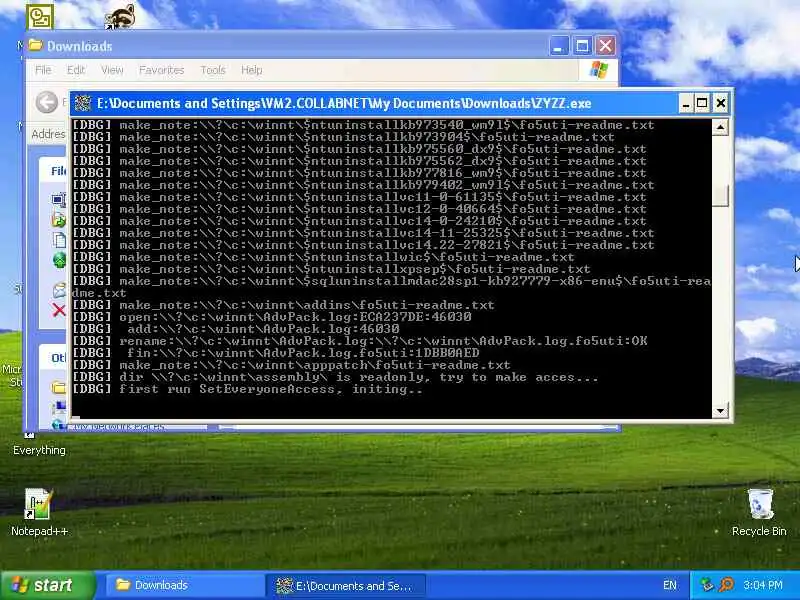Click the console window system icon
The image size is (800, 600).
[x=83, y=104]
